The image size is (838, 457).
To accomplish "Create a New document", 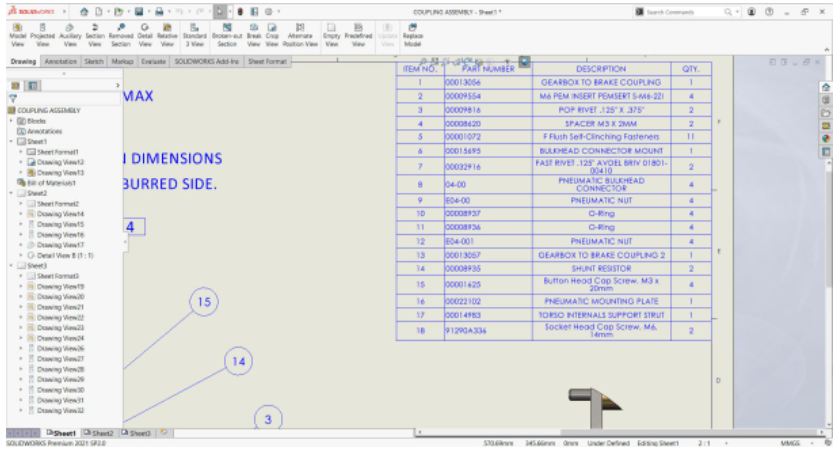I will 99,11.
